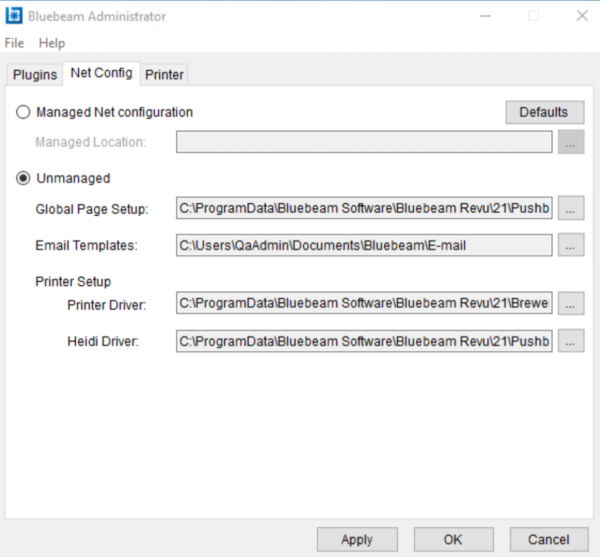Switch to the Printer tab
This screenshot has height=557, width=600.
(x=164, y=75)
